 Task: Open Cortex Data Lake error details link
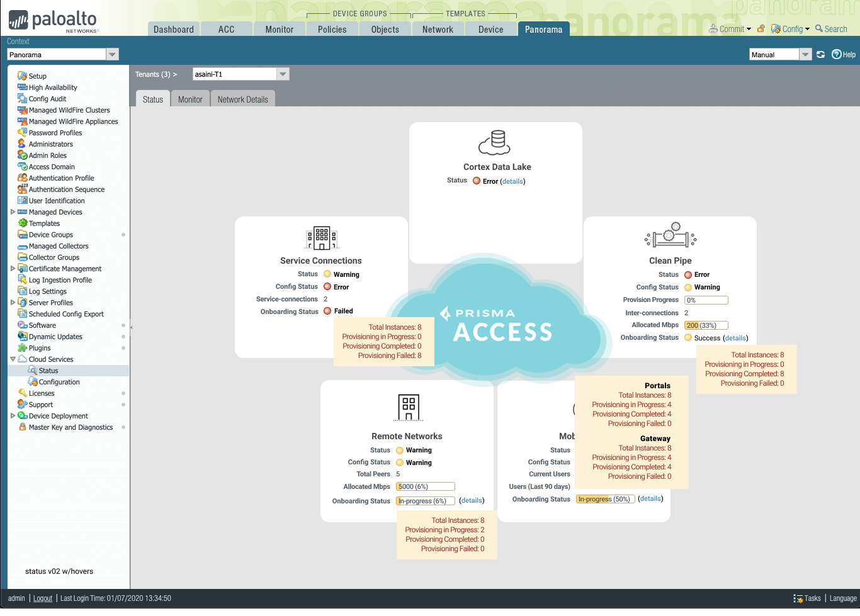click(x=512, y=181)
